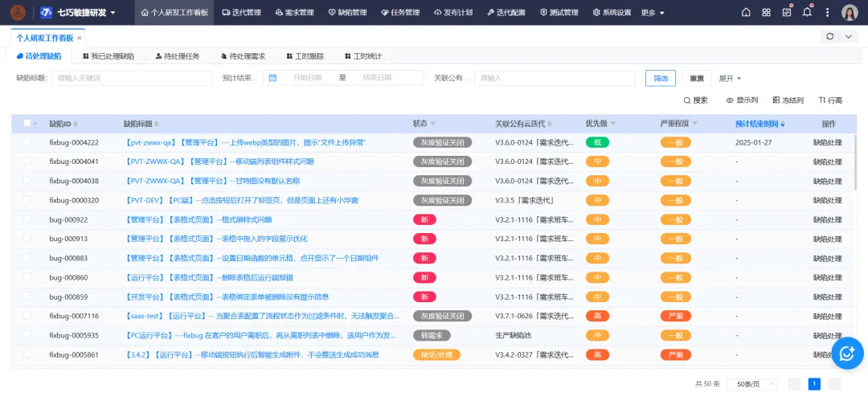Open the 缺陷管理 menu in the navbar

pyautogui.click(x=347, y=13)
